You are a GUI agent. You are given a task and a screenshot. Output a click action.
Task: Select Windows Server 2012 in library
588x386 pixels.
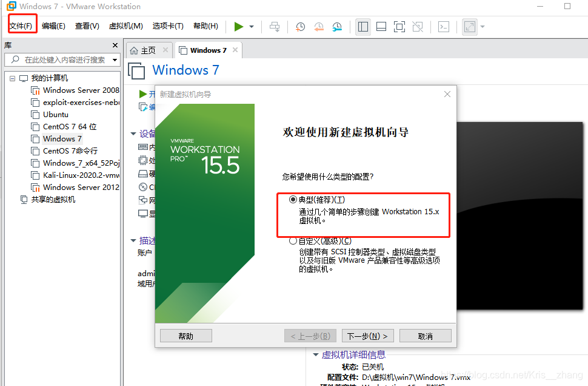(x=75, y=187)
